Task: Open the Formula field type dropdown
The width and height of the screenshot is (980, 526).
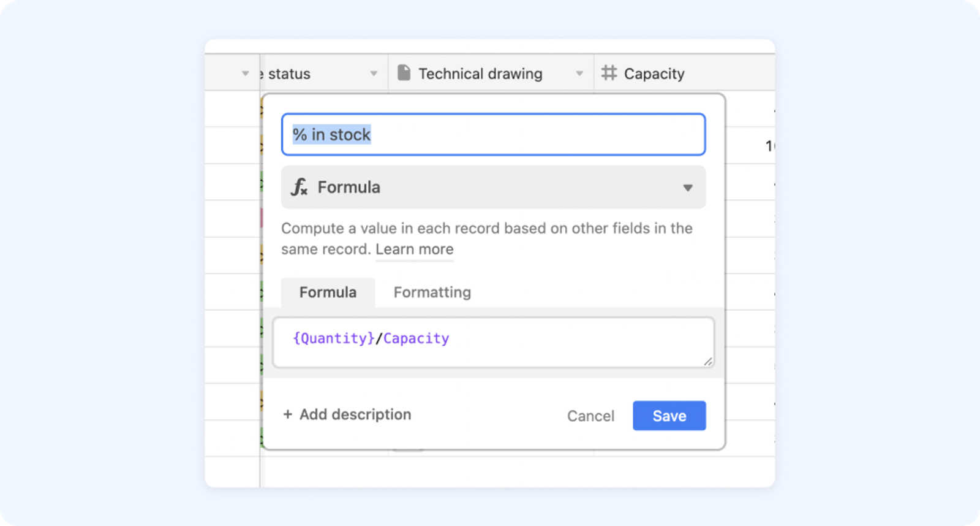Action: click(x=493, y=187)
